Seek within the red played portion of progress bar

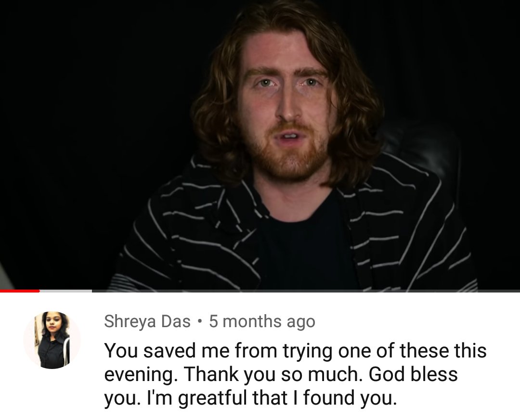click(x=20, y=291)
